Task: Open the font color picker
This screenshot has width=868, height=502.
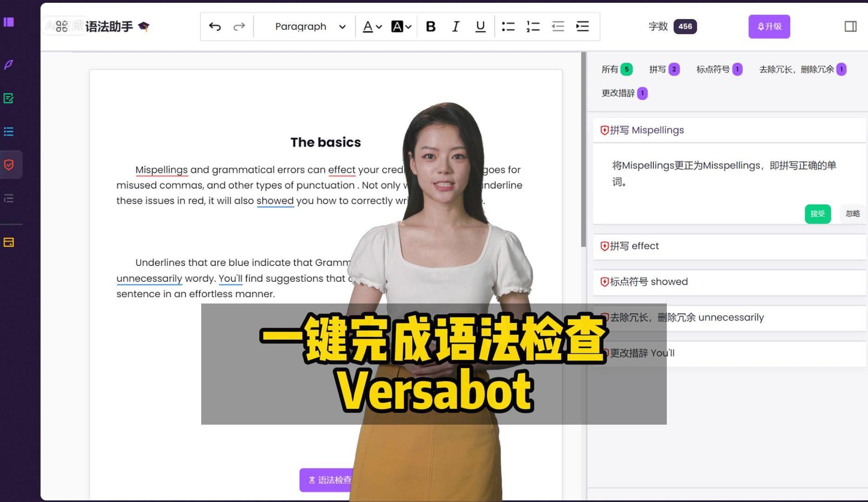Action: pos(371,26)
